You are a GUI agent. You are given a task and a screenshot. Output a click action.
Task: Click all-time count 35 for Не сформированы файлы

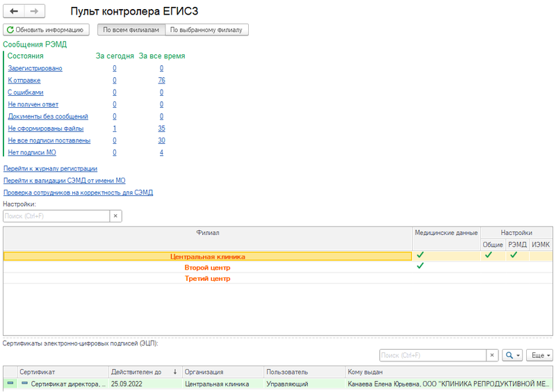point(162,129)
